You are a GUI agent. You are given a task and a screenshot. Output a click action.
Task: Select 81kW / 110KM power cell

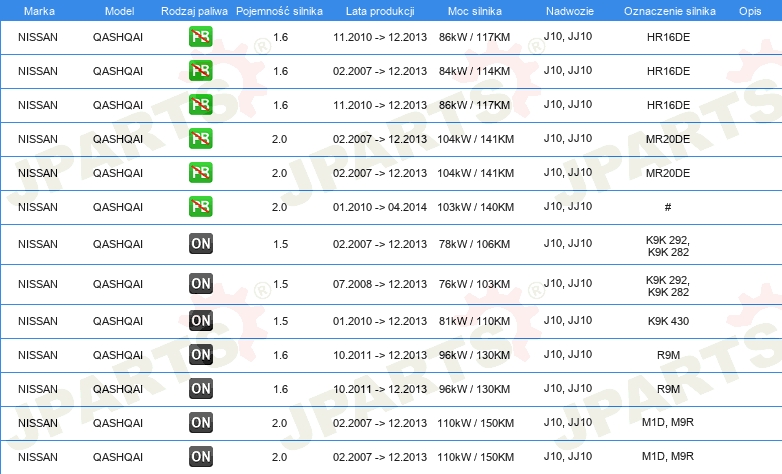click(x=474, y=321)
